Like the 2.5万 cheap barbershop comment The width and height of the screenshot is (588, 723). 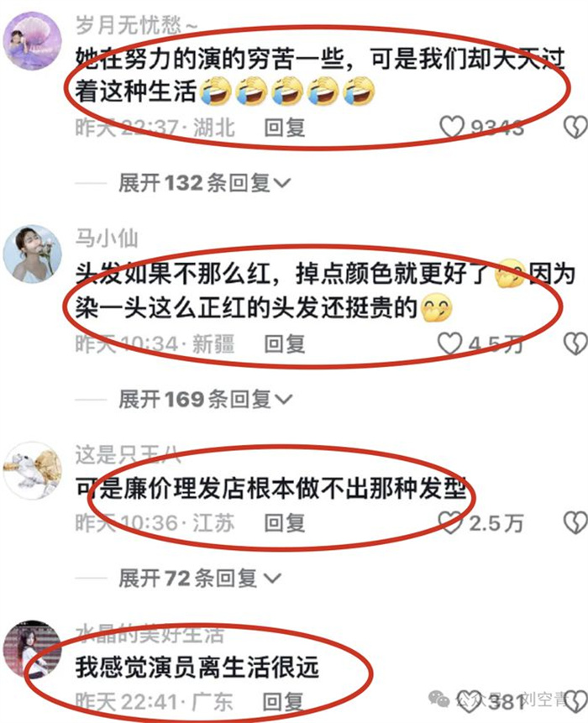tap(450, 522)
